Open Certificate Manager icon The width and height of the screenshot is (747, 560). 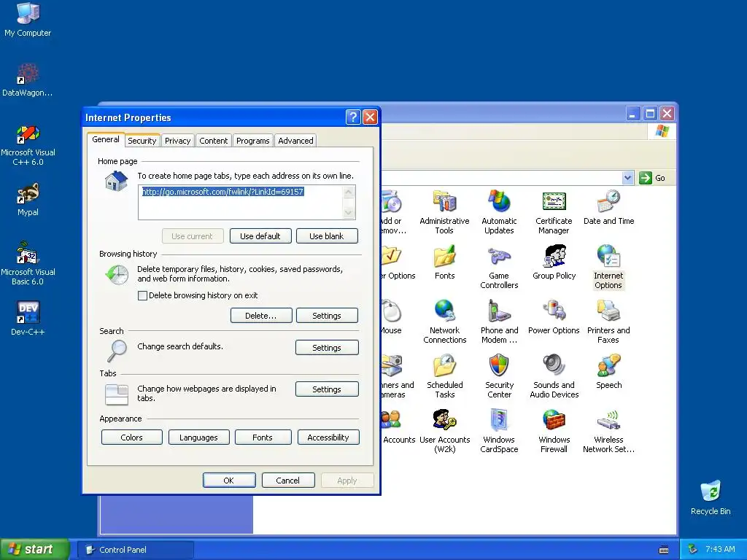[554, 212]
